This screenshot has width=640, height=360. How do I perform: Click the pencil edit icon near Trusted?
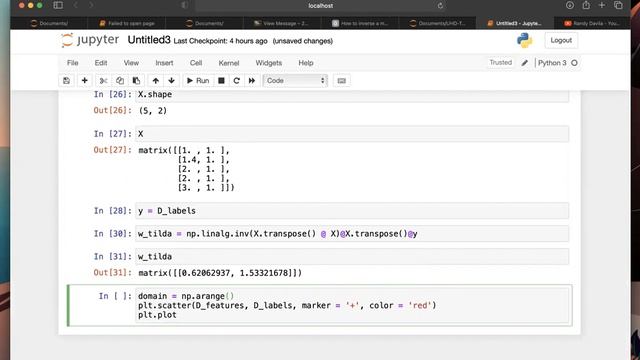point(524,63)
